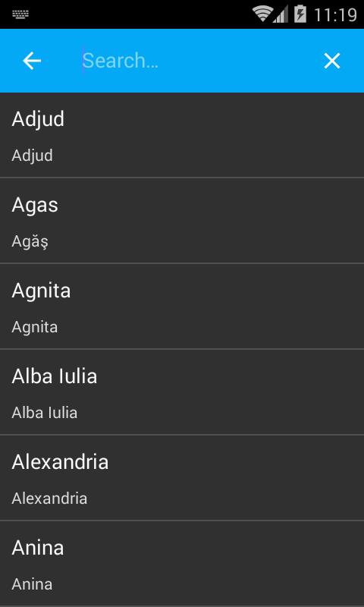Select the Adjud heading in list
364x607 pixels.
point(38,119)
